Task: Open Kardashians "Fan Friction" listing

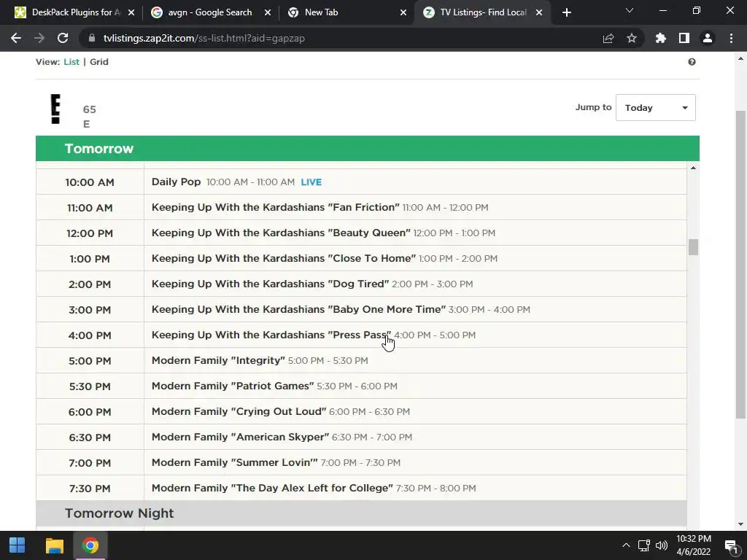Action: click(275, 207)
